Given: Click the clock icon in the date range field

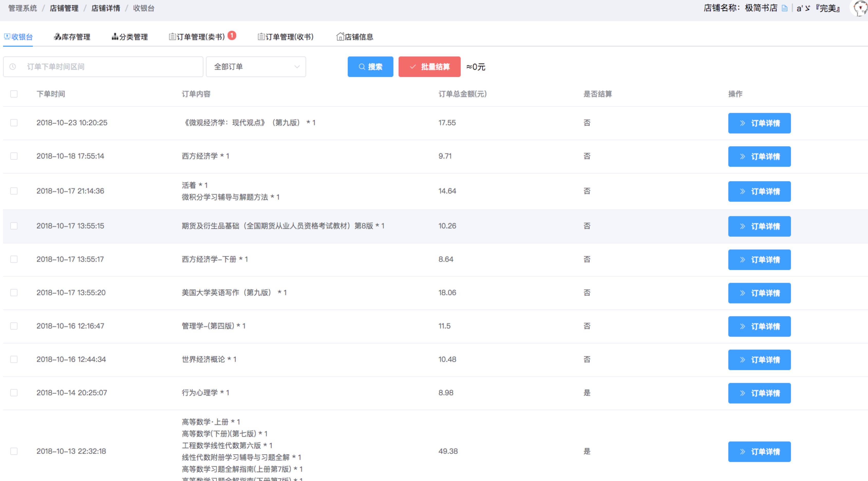Looking at the screenshot, I should click(13, 67).
